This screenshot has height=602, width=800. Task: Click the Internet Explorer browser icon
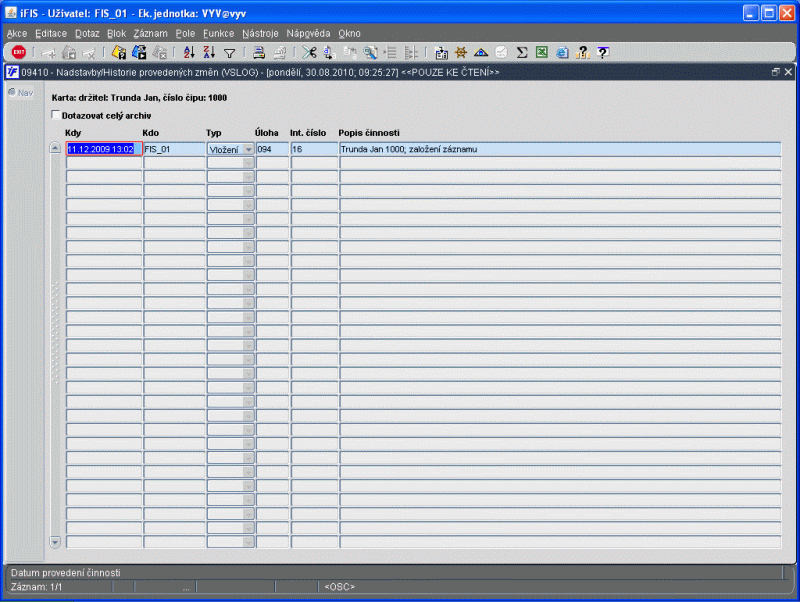(562, 52)
